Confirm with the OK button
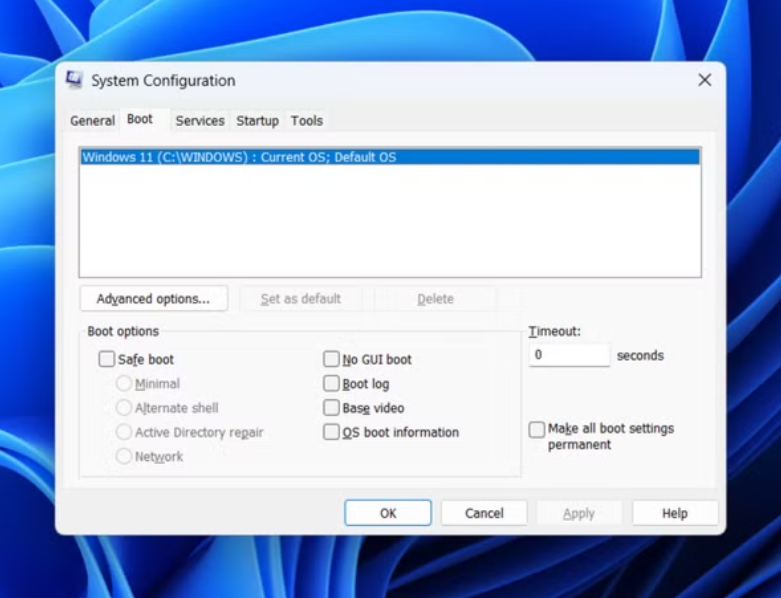The height and width of the screenshot is (598, 781). click(x=388, y=513)
